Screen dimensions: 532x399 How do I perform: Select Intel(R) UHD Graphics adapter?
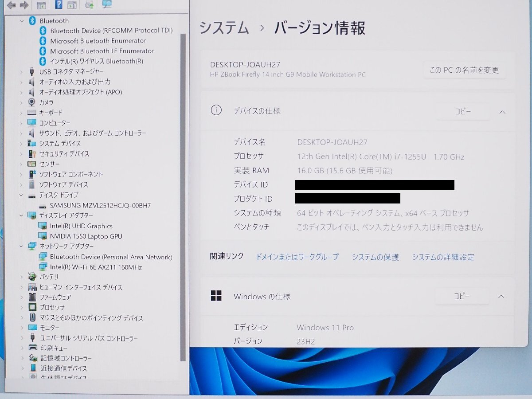tap(81, 226)
